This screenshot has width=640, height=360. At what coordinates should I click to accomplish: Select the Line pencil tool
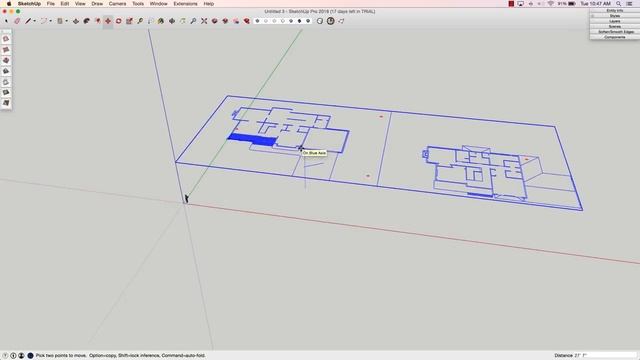[x=28, y=21]
